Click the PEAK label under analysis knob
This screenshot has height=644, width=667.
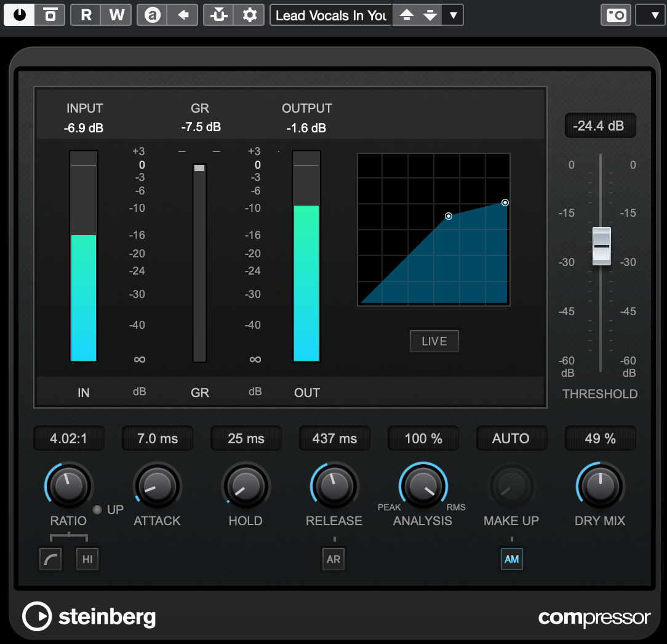pos(389,507)
